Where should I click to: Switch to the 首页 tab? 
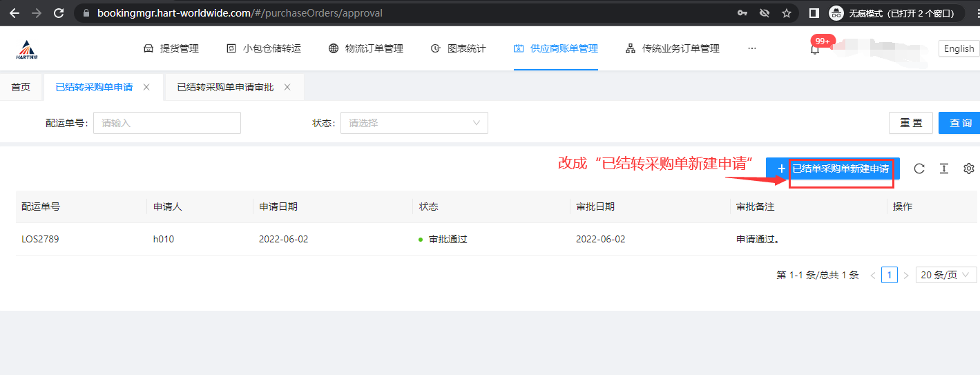[x=21, y=87]
